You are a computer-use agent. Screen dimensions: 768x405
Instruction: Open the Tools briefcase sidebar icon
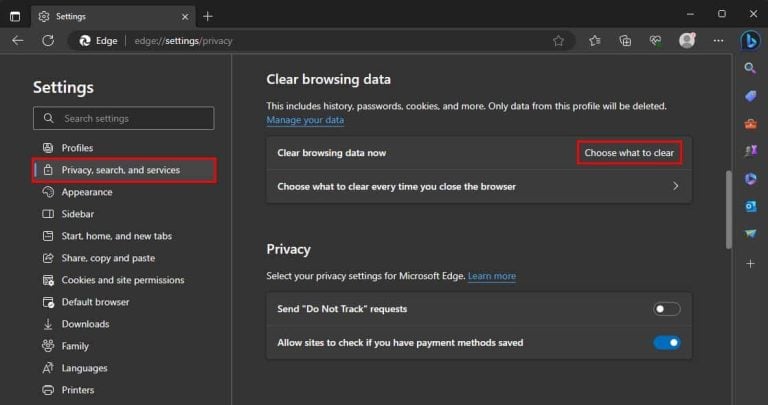[751, 124]
